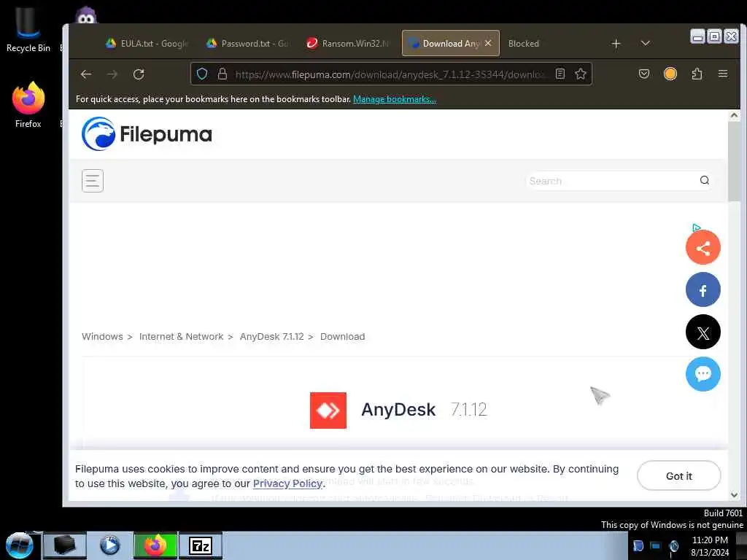747x560 pixels.
Task: Click the address bar URL field
Action: point(391,74)
